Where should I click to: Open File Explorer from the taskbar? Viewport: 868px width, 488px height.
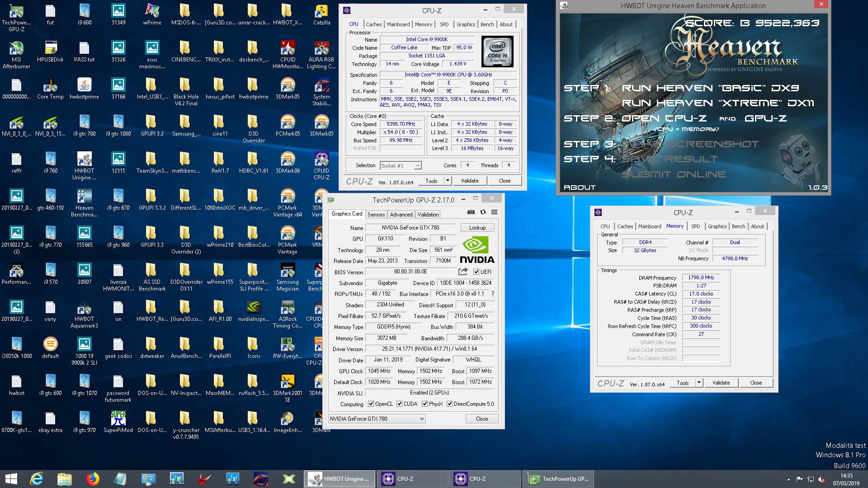tap(65, 479)
